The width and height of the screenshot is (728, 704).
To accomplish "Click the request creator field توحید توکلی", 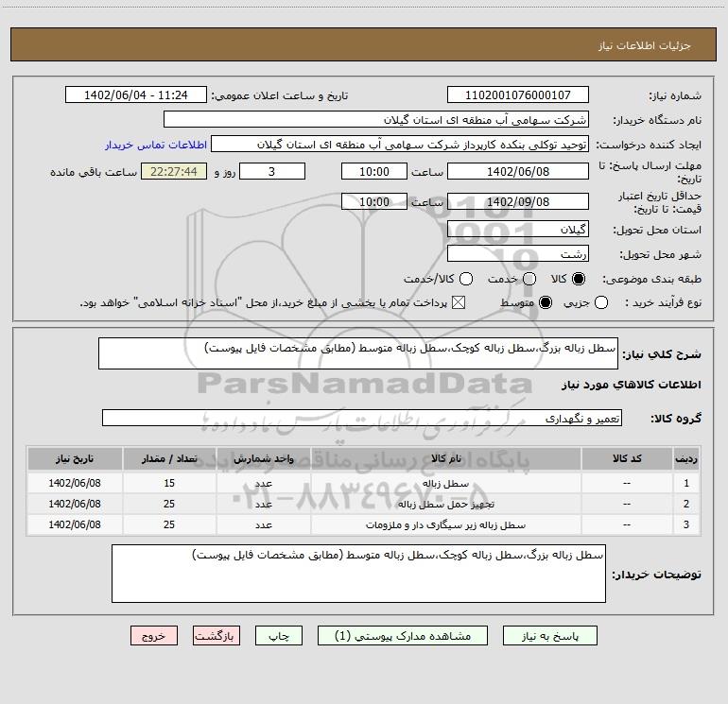I will point(400,145).
